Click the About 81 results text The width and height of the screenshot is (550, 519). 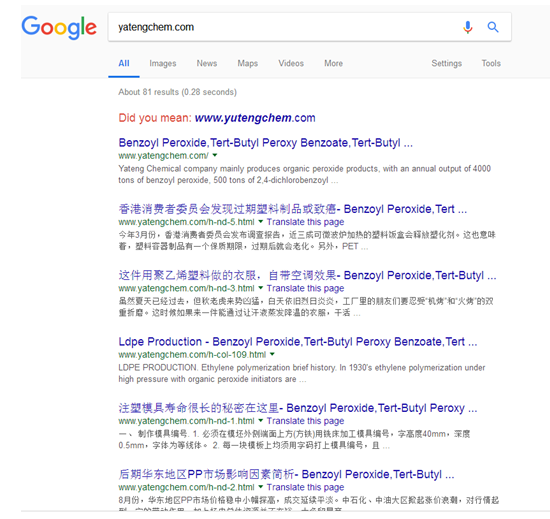[x=177, y=92]
